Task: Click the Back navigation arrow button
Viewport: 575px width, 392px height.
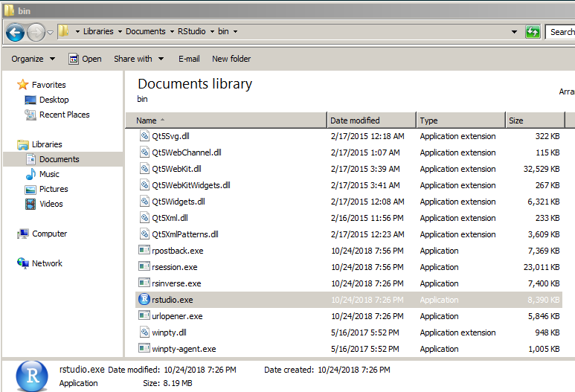Action: [x=15, y=32]
